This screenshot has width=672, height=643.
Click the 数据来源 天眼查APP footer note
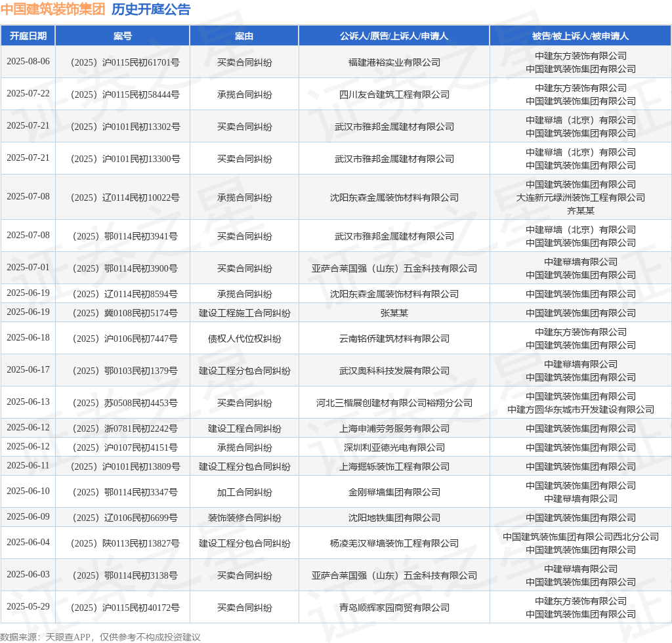(100, 637)
